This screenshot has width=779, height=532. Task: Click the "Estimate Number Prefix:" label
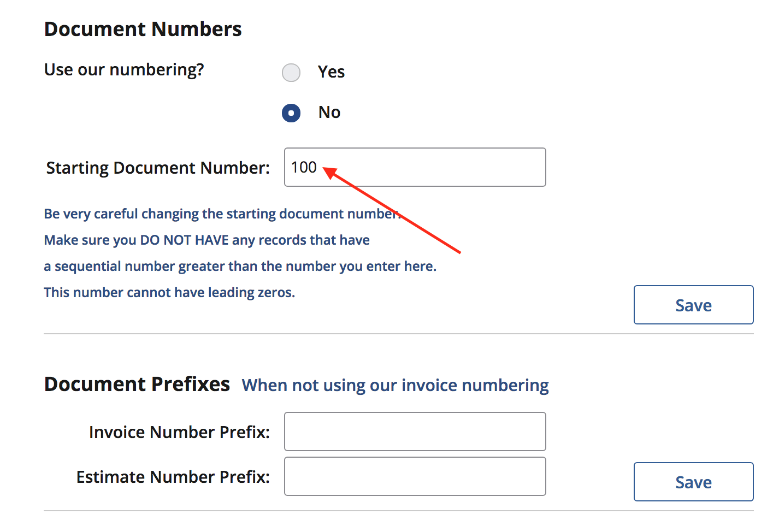(173, 477)
